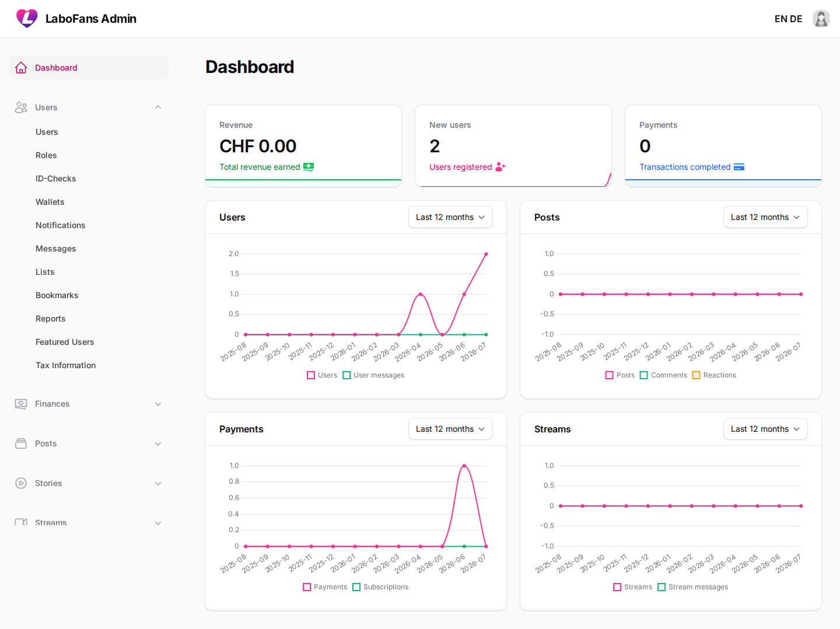This screenshot has height=629, width=840.
Task: Open the Roles submenu item
Action: pyautogui.click(x=46, y=155)
